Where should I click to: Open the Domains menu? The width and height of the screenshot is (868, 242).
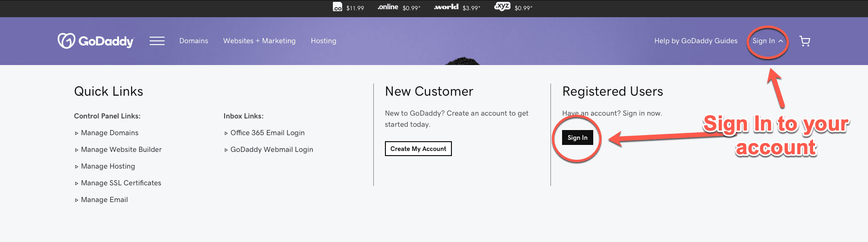click(x=193, y=41)
